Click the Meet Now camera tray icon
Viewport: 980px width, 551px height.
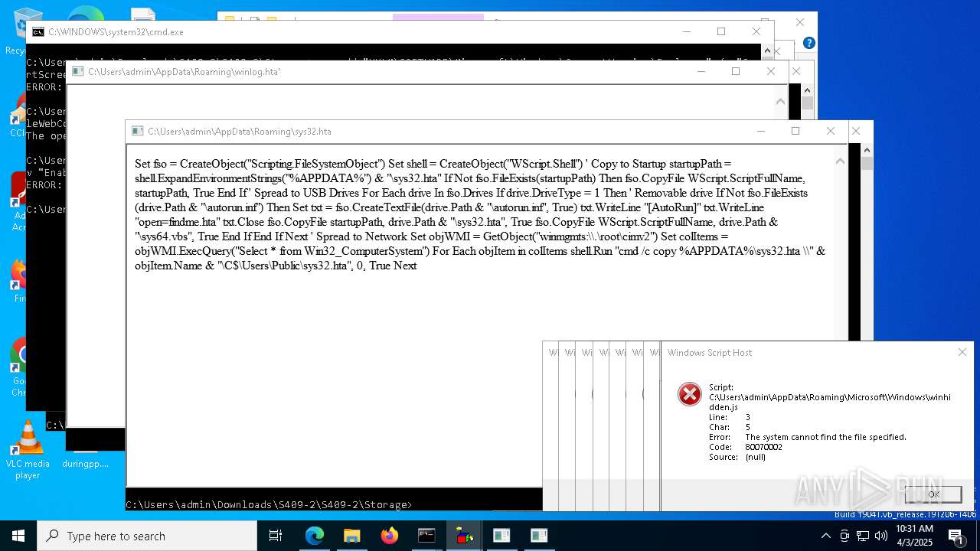pos(844,536)
